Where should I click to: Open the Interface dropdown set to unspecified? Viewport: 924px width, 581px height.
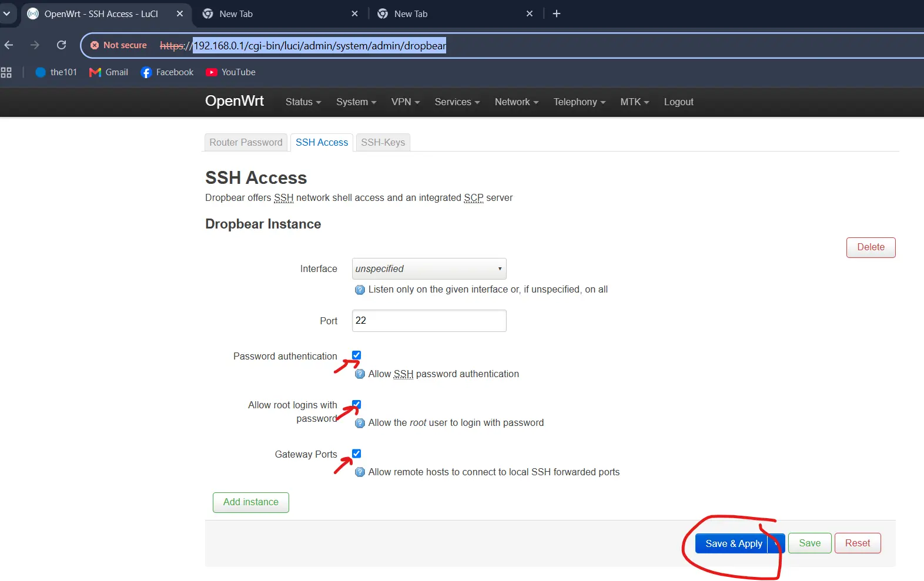click(429, 269)
